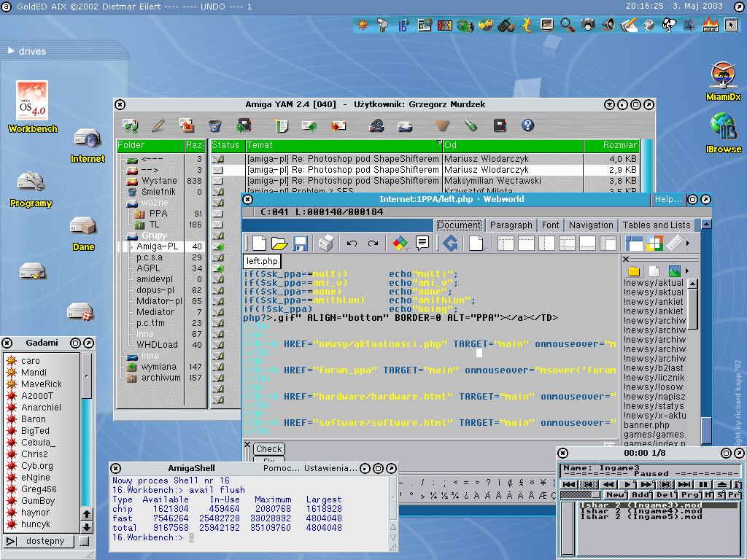747x560 pixels.
Task: Toggle the M button in mod player
Action: click(x=709, y=495)
